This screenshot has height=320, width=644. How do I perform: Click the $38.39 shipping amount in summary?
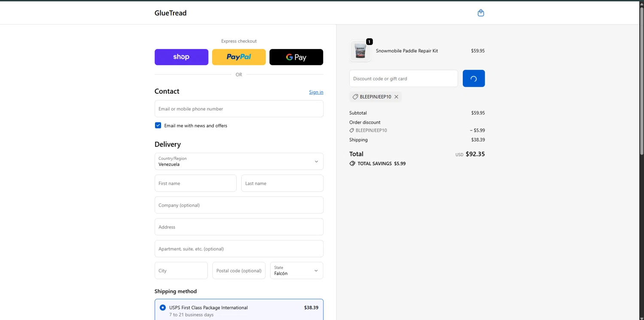478,140
